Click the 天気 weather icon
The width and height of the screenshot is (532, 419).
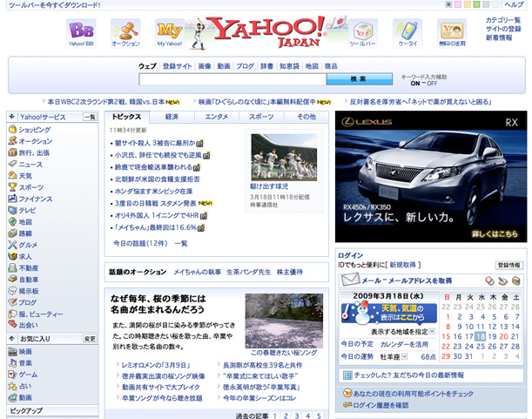(x=12, y=176)
